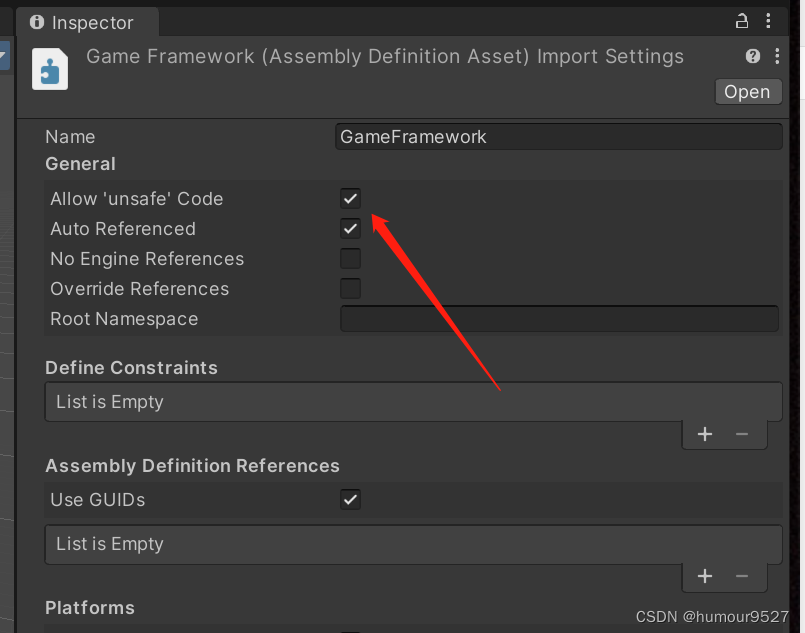Click the GameFramework name field

(x=558, y=136)
